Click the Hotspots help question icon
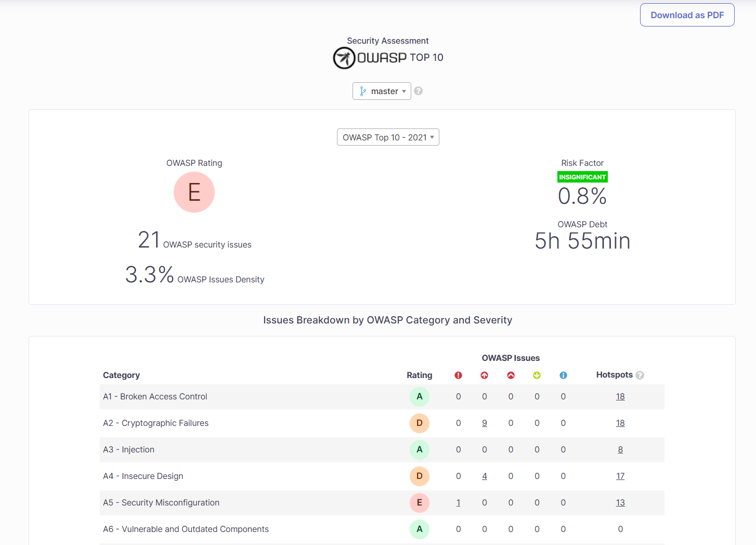Screen dimensions: 756x545 click(640, 375)
